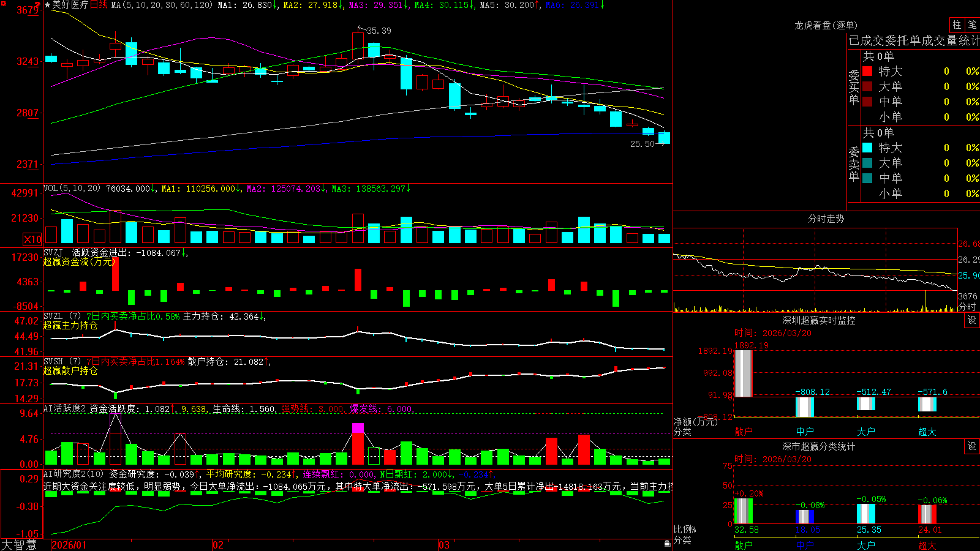Click the X10 volume scale badge
This screenshot has width=980, height=551.
[32, 239]
